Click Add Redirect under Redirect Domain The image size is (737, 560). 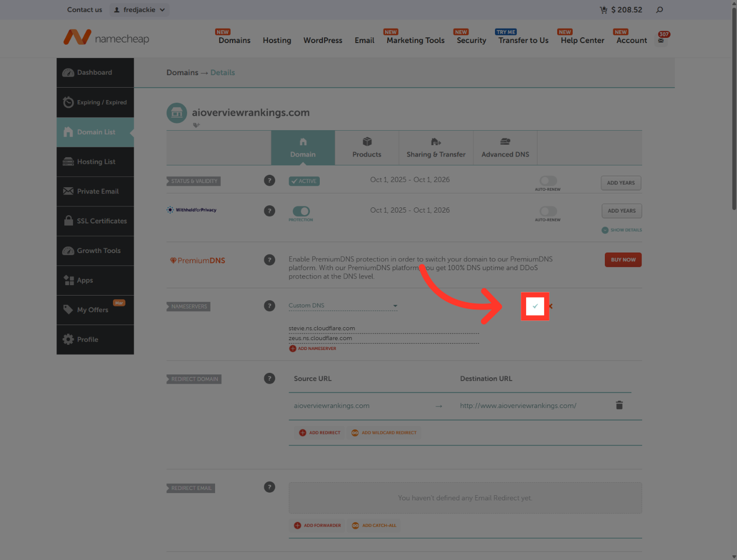[319, 432]
